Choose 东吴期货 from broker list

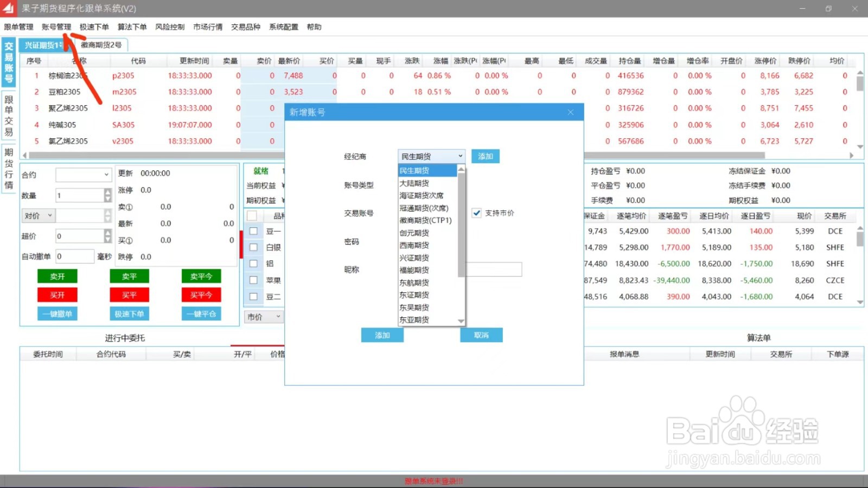427,307
